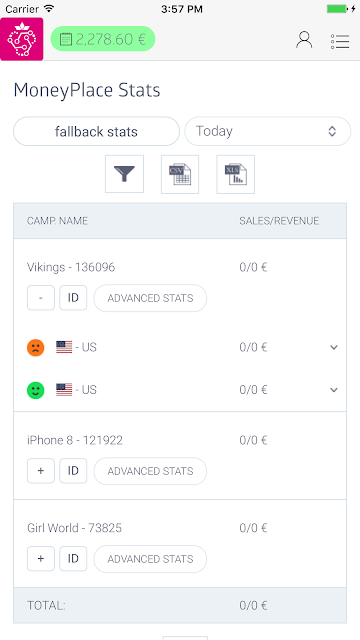This screenshot has width=360, height=640.
Task: Expand Girl World campaign with plus button
Action: (x=41, y=558)
